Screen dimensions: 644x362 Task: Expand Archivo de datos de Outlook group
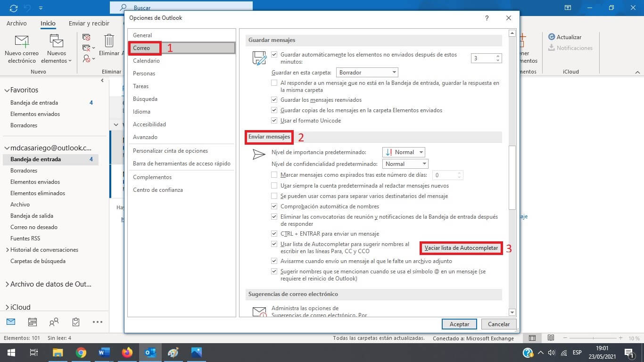tap(7, 284)
